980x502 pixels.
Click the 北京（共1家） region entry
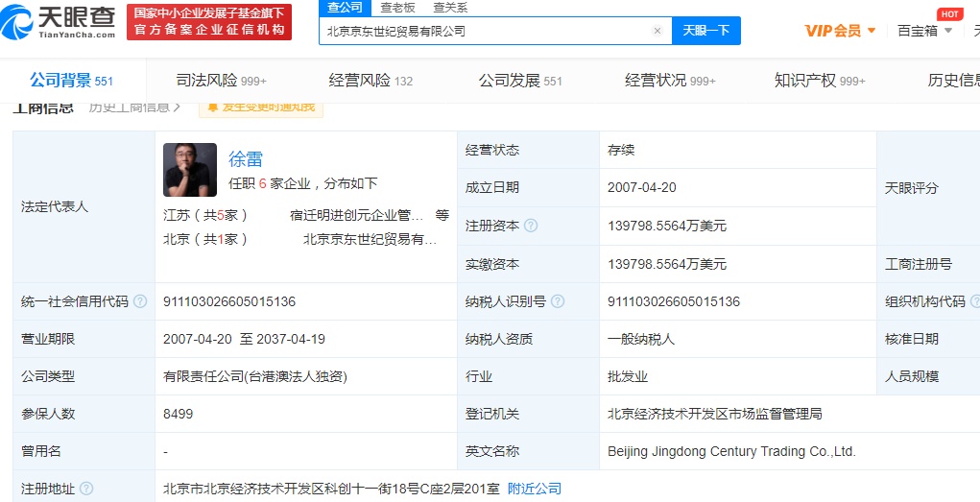pos(205,239)
